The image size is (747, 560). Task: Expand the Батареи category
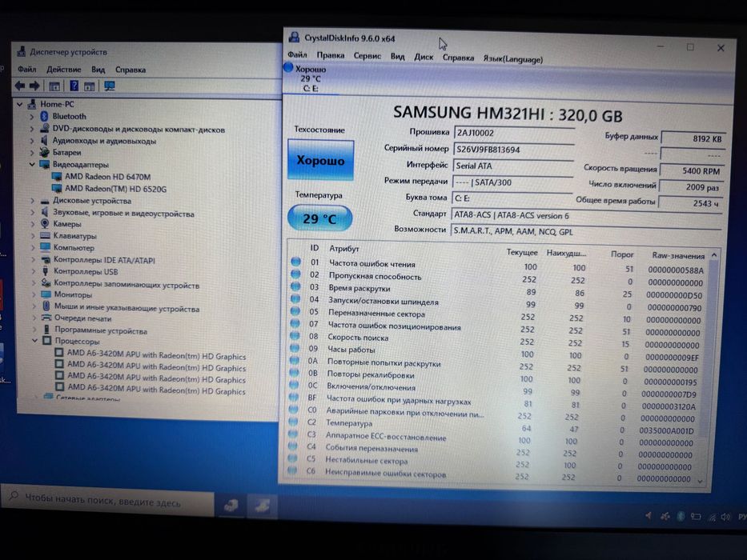pos(32,152)
